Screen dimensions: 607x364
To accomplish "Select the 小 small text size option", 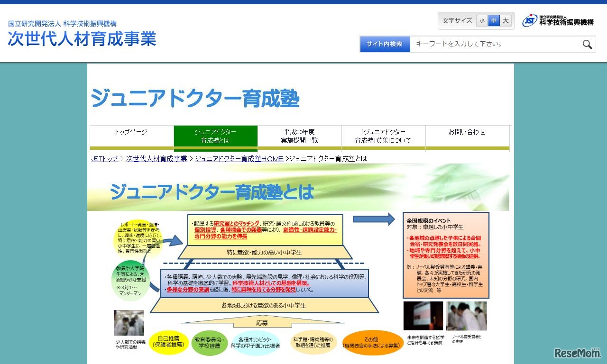I will pos(481,20).
